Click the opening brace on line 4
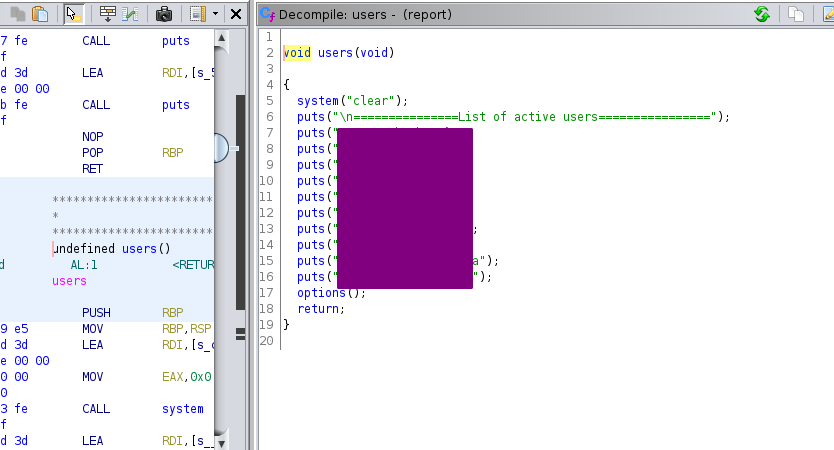Screen dimensions: 834x450 (286, 85)
